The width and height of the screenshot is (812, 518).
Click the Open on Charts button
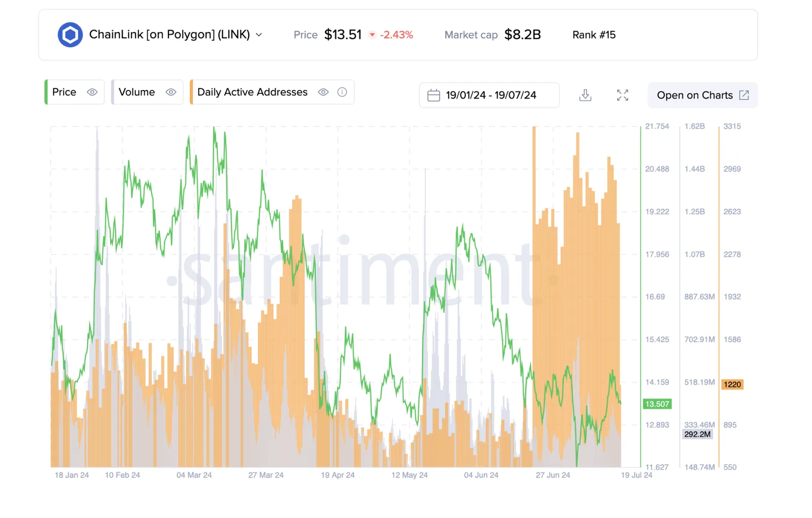point(702,95)
